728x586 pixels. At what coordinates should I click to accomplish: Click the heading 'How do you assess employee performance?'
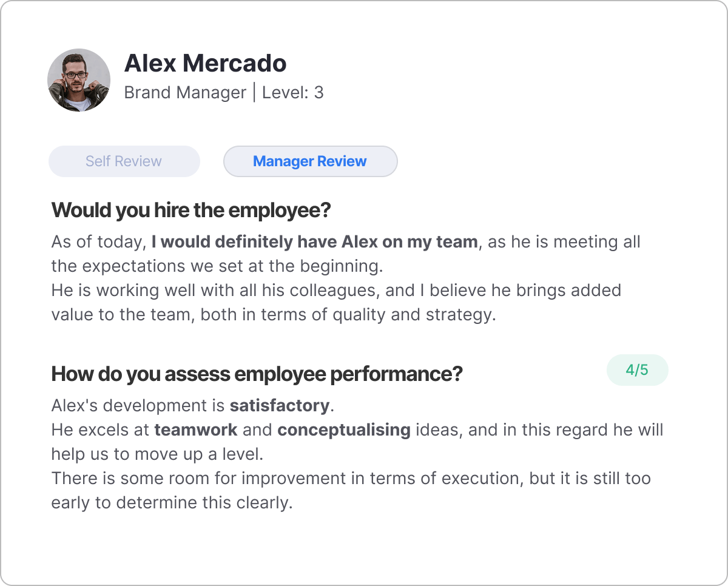(x=255, y=374)
